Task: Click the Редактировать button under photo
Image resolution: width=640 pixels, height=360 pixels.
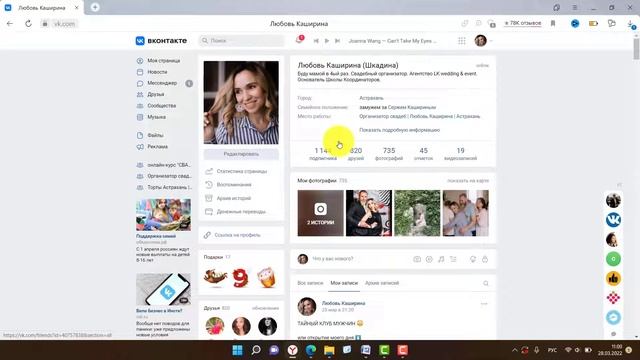Action: (x=241, y=154)
